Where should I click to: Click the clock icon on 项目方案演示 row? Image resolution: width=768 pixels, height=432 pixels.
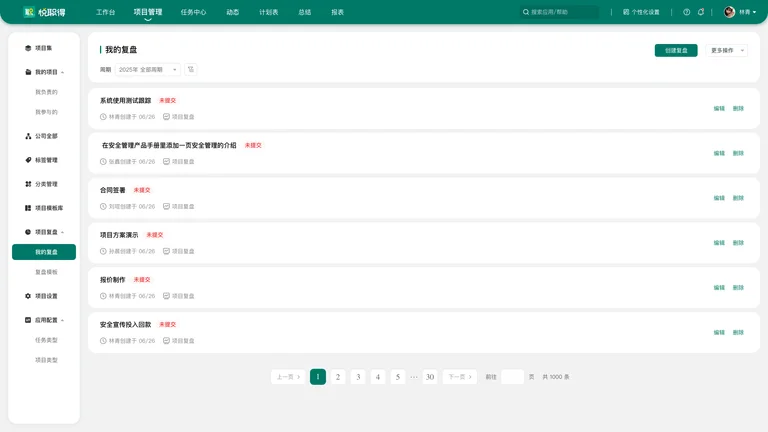coord(103,251)
